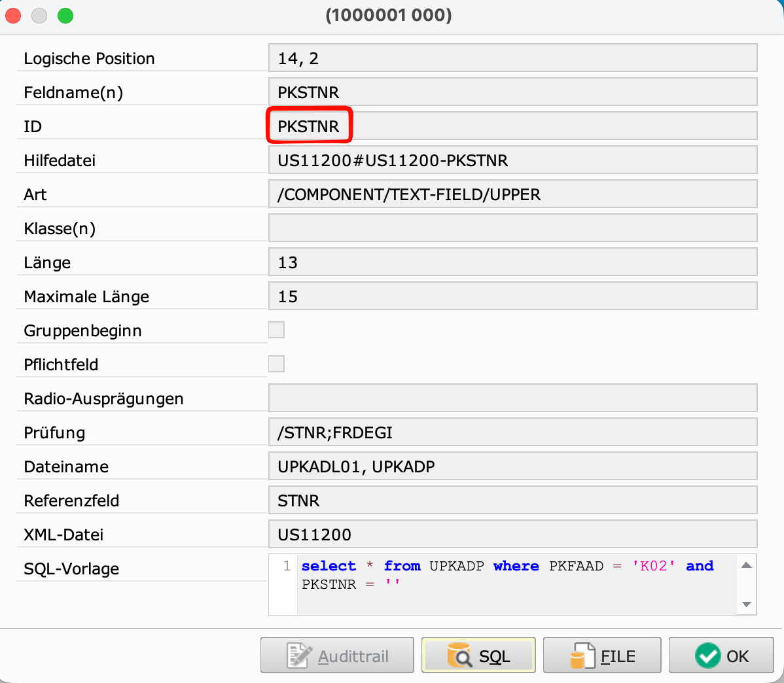The image size is (784, 683).
Task: Click the Hilfedatei field US11200#US11200-PKSTNR
Action: tap(512, 160)
